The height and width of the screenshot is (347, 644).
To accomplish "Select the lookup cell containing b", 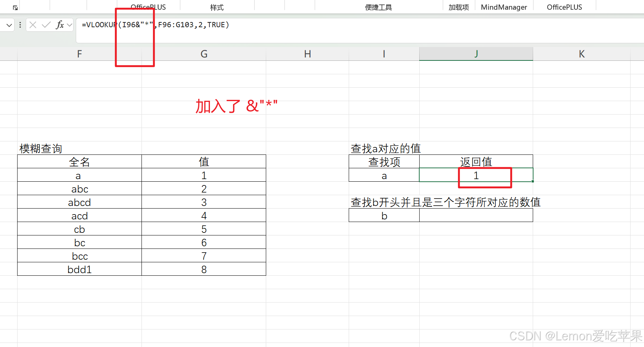I will point(384,215).
